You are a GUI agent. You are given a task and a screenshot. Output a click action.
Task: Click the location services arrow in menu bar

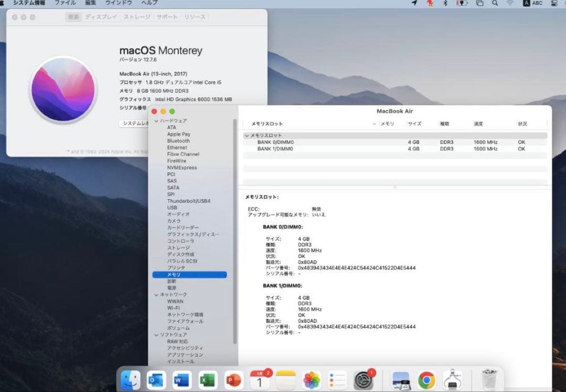pos(415,3)
